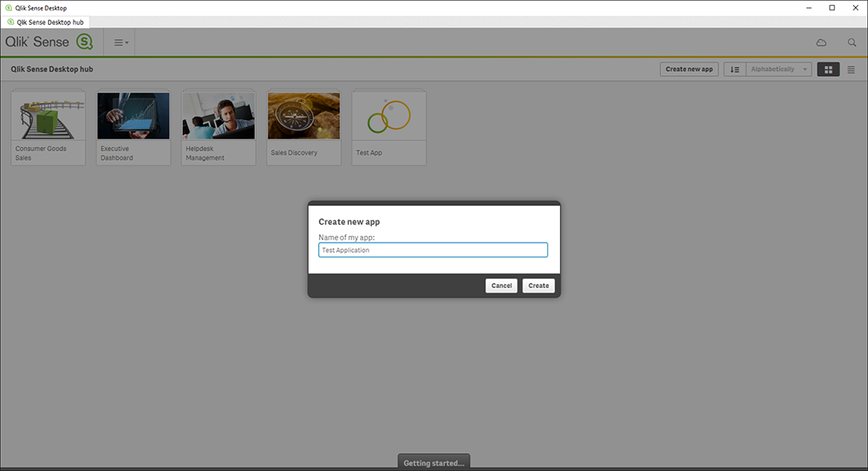Close the Qlik Sense Desktop window
The image size is (868, 471).
pyautogui.click(x=855, y=8)
